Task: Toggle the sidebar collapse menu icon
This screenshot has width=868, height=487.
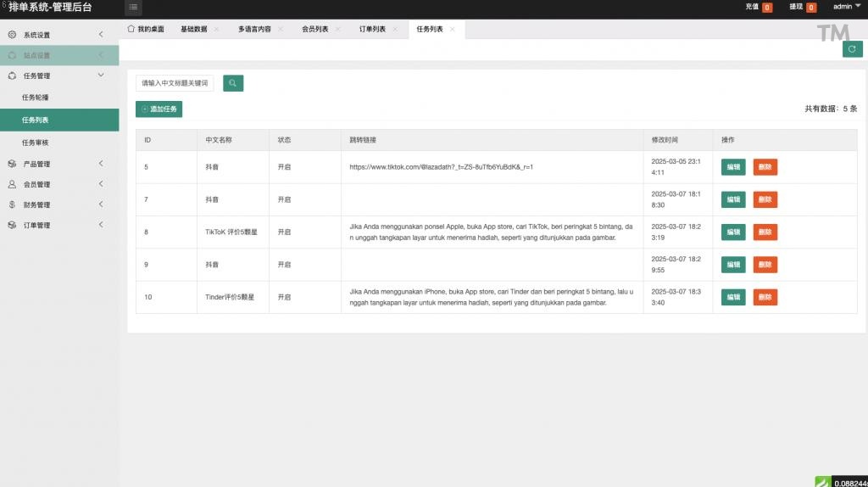Action: (x=134, y=8)
